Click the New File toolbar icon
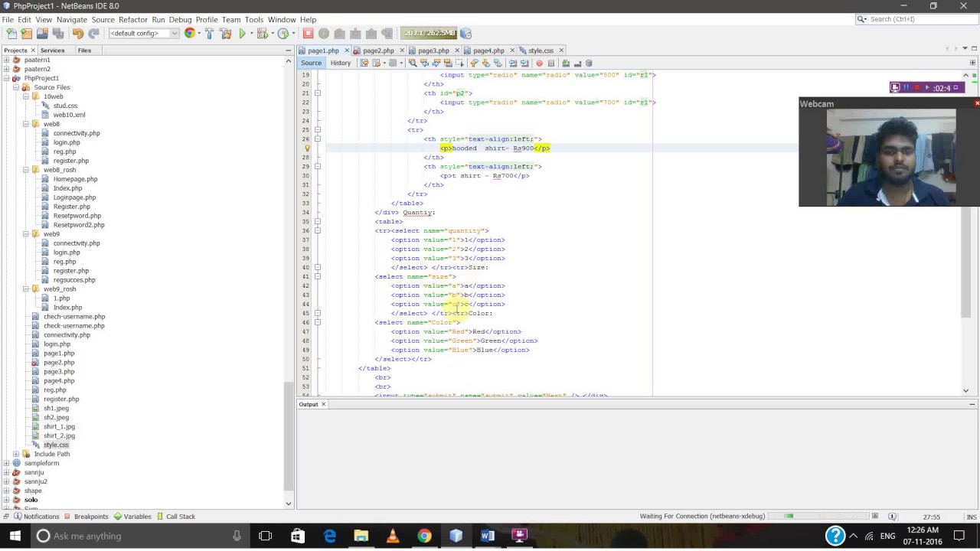This screenshot has height=551, width=980. tap(11, 34)
